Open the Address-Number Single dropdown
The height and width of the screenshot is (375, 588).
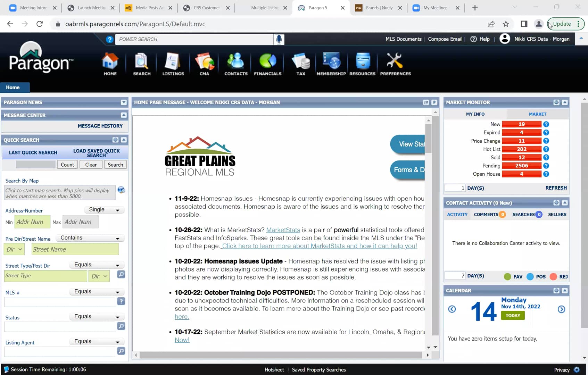tap(104, 210)
